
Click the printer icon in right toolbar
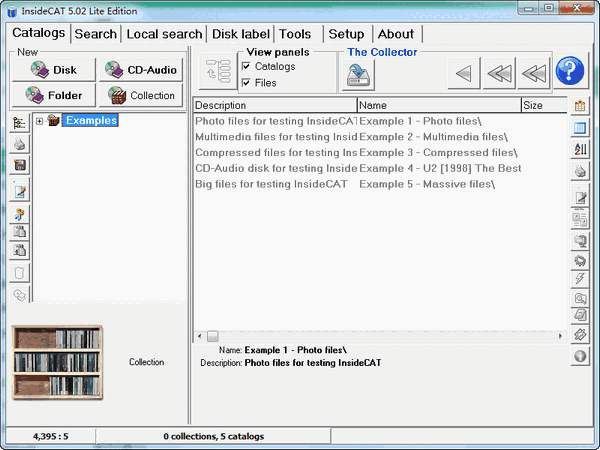580,171
